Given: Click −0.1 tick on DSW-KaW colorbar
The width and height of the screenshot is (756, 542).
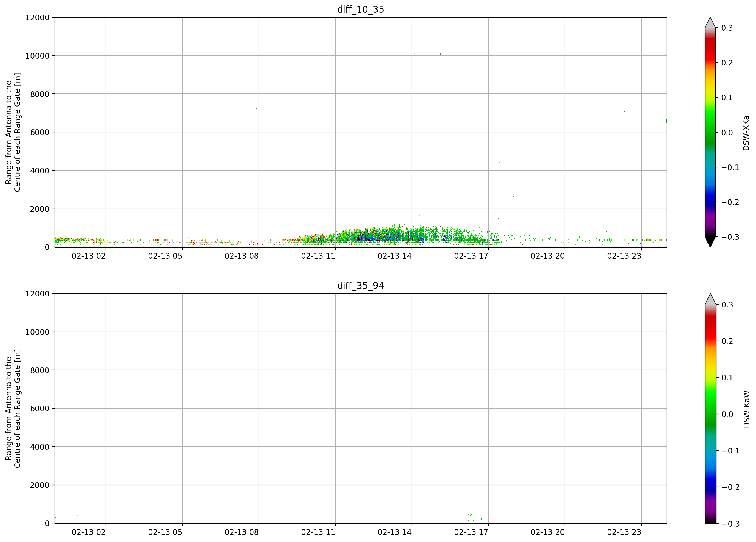Looking at the screenshot, I should [x=730, y=451].
